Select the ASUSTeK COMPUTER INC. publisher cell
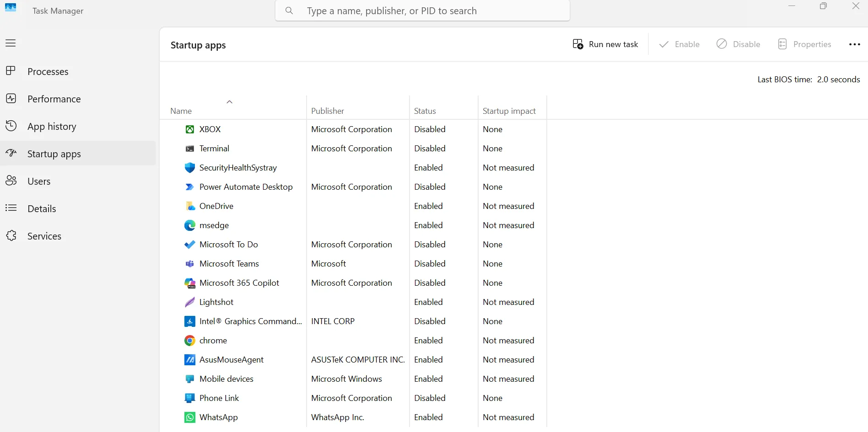The width and height of the screenshot is (868, 432). [358, 360]
